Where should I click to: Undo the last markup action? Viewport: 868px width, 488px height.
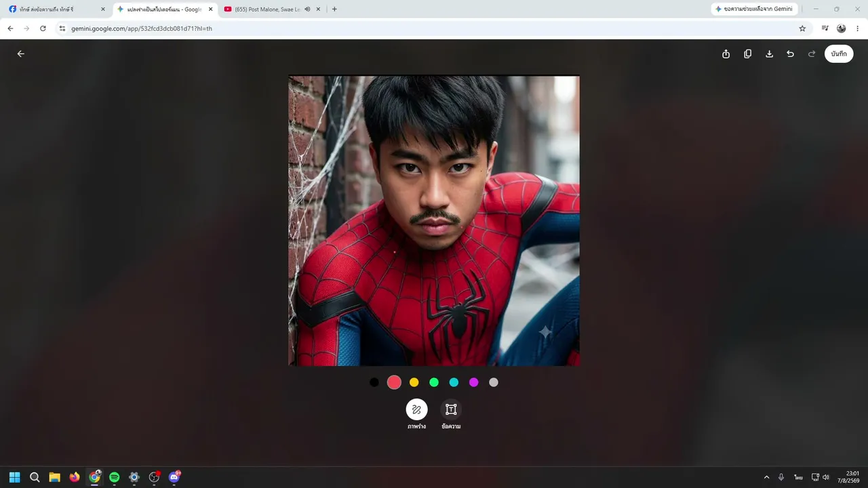[x=790, y=54]
